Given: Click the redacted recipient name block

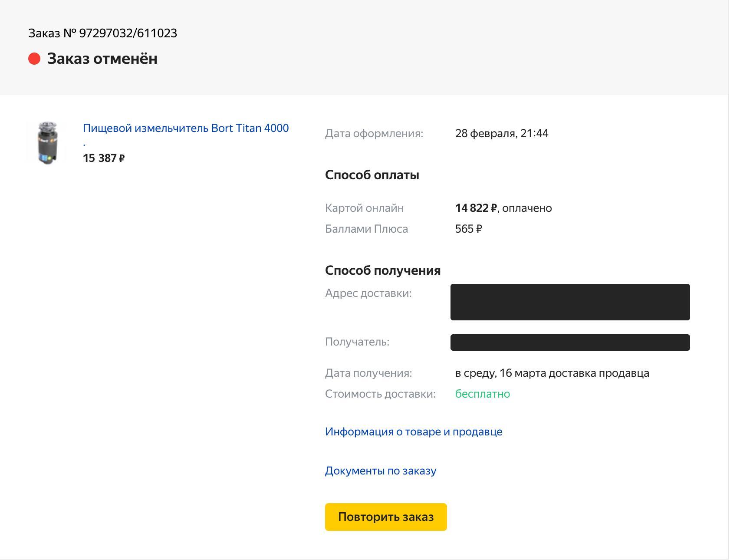Looking at the screenshot, I should pyautogui.click(x=570, y=343).
